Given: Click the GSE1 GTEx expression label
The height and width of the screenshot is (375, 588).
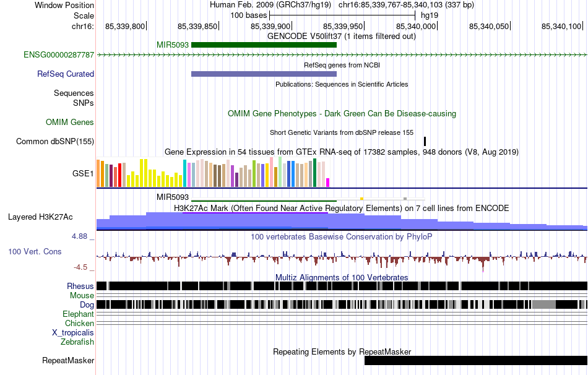Looking at the screenshot, I should (x=83, y=173).
